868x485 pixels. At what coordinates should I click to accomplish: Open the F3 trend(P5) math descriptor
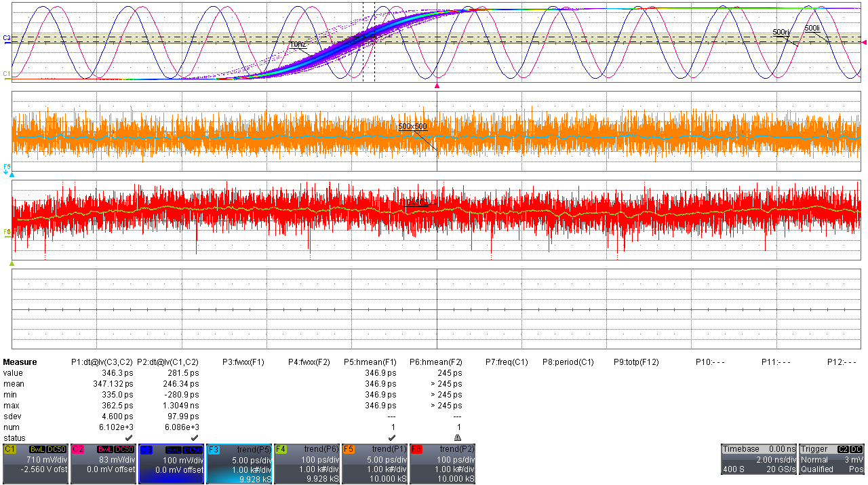(x=239, y=464)
